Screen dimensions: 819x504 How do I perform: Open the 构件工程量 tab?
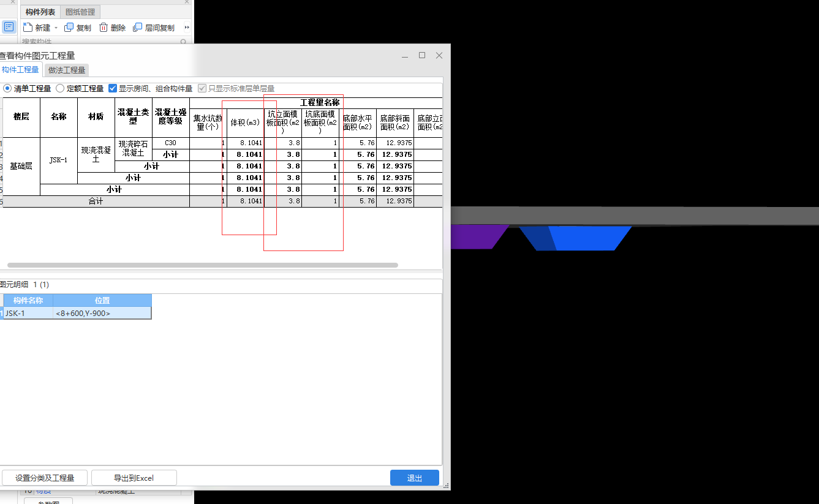(x=20, y=70)
